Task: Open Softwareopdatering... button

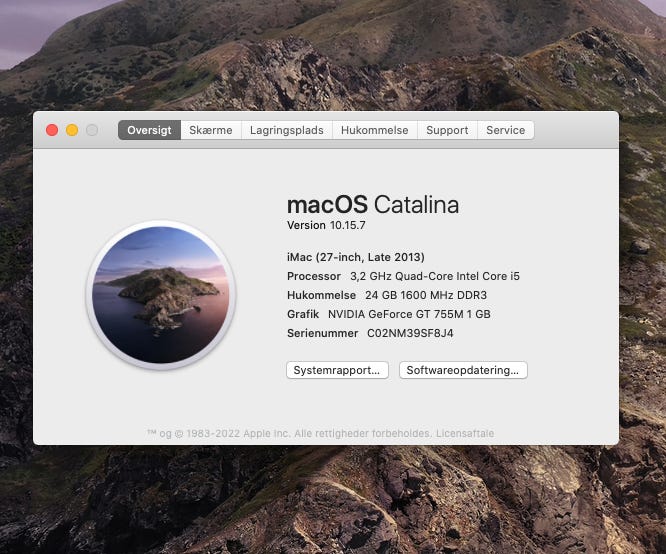Action: [463, 370]
